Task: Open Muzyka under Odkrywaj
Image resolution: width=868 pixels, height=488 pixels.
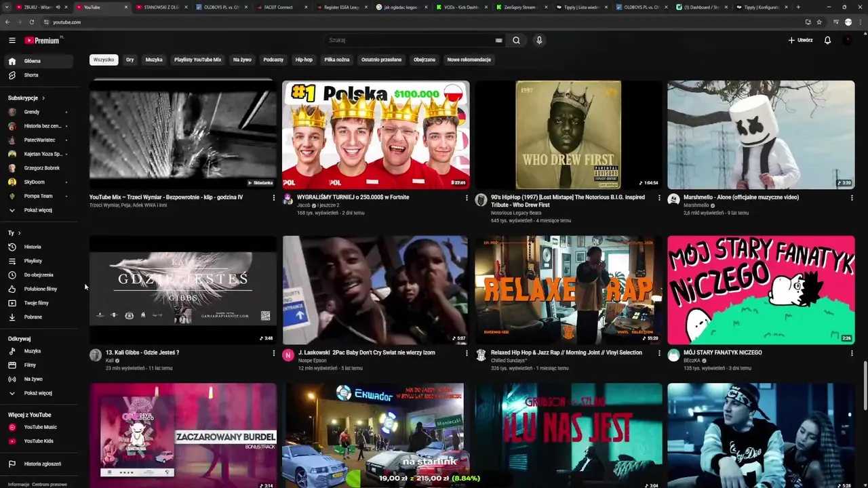Action: point(38,351)
